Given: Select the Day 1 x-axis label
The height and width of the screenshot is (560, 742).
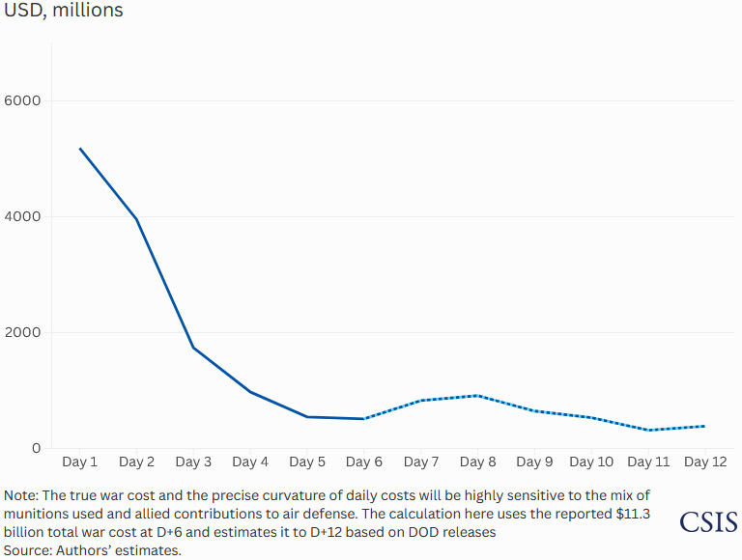Looking at the screenshot, I should click(x=80, y=462).
